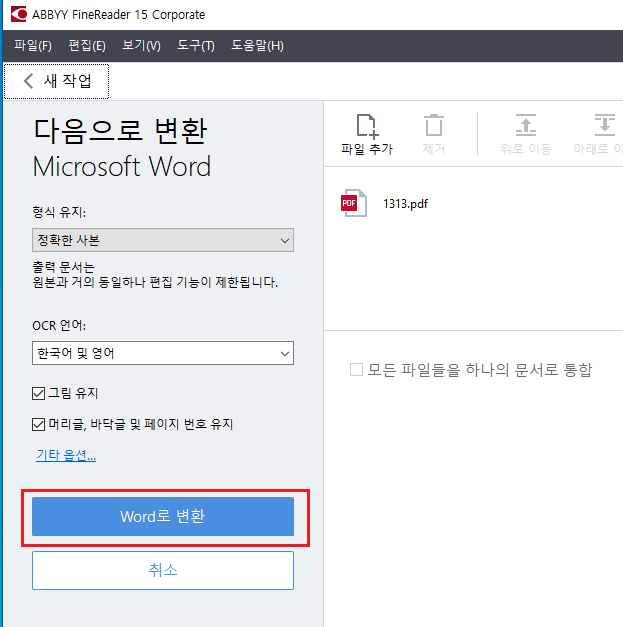
Task: Toggle 모든 파일들을 하나의 문서로 통합 checkbox
Action: [356, 370]
